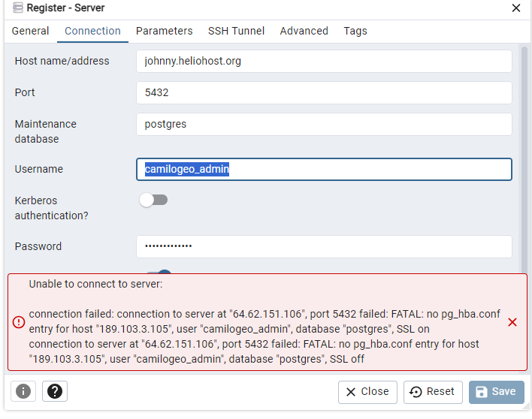The image size is (532, 419).
Task: Select the Advanced tab
Action: click(x=304, y=31)
